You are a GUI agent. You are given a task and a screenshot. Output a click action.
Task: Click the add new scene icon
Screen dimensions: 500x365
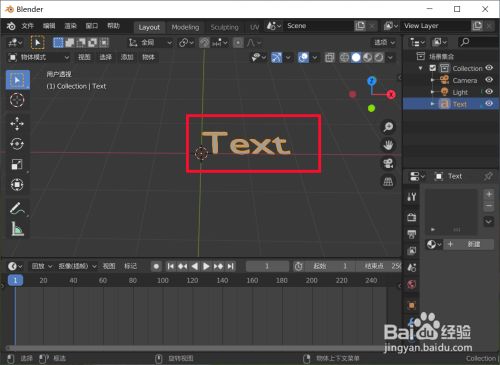click(x=360, y=26)
